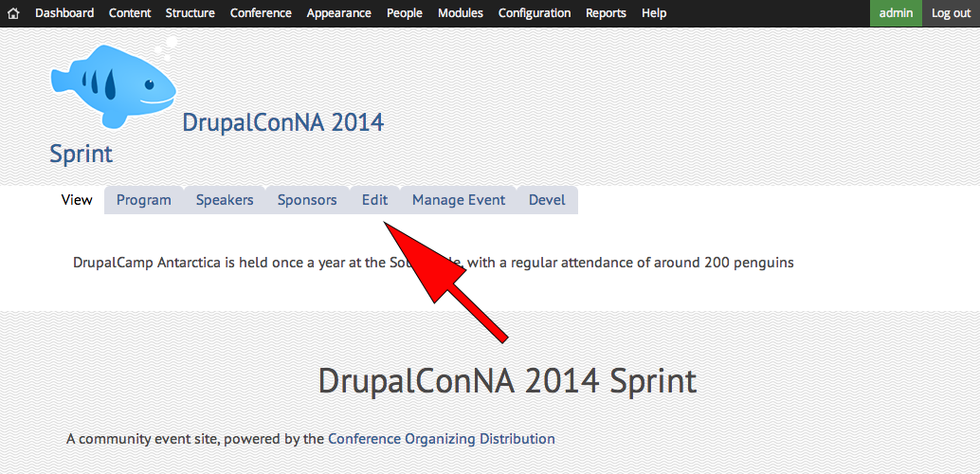Open the Content admin menu

click(x=130, y=13)
